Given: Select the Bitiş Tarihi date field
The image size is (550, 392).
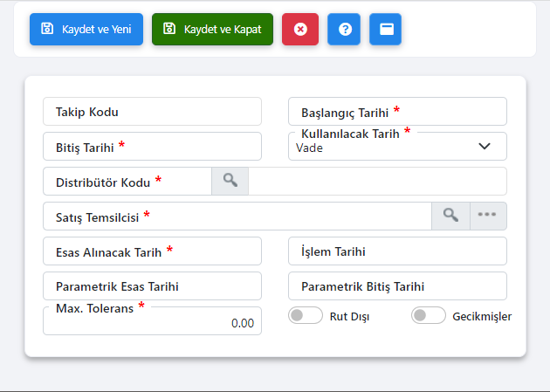Looking at the screenshot, I should 152,147.
